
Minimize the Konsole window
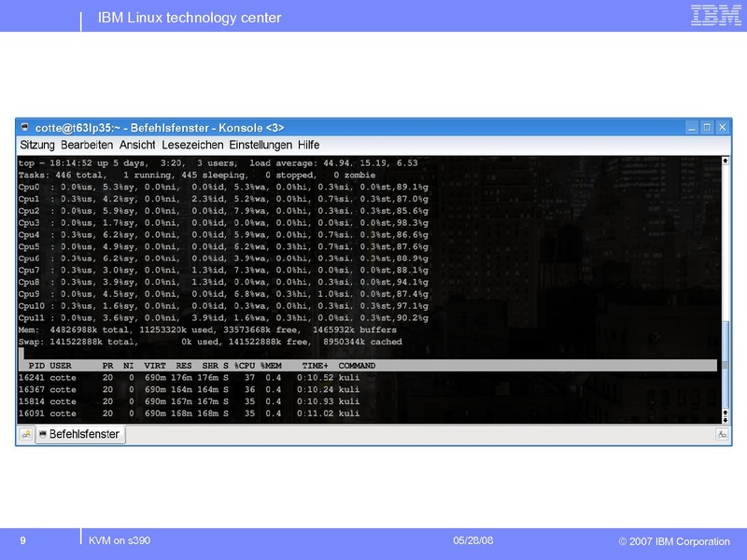click(692, 128)
